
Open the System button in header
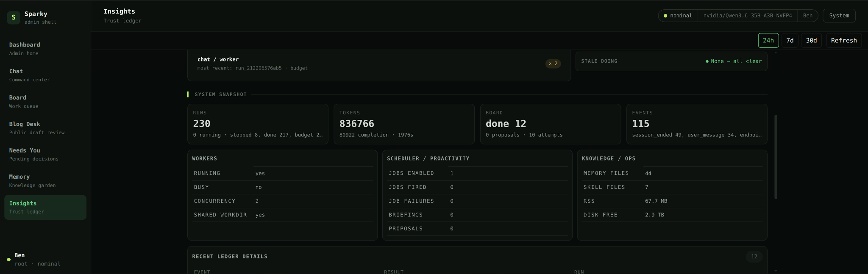coord(839,16)
